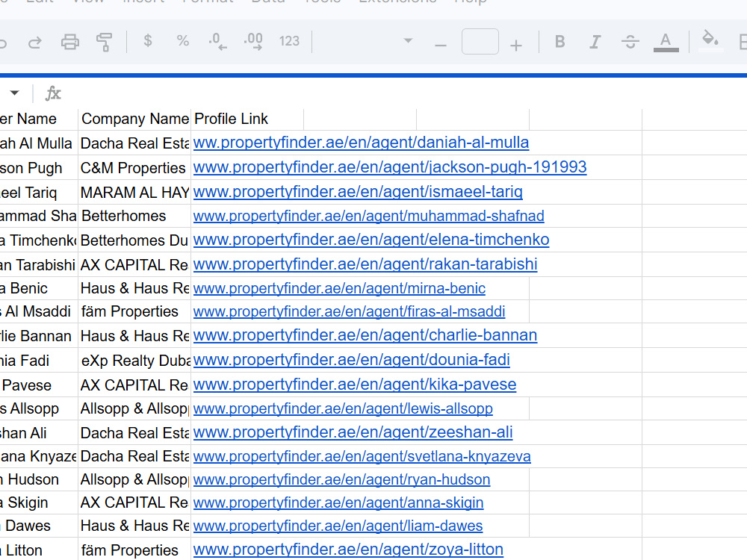747x560 pixels.
Task: Select the Pugh name cell
Action: click(x=39, y=167)
